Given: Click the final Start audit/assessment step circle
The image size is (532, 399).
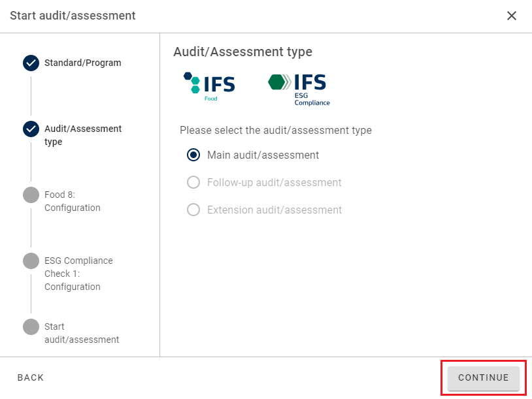Looking at the screenshot, I should [x=31, y=327].
